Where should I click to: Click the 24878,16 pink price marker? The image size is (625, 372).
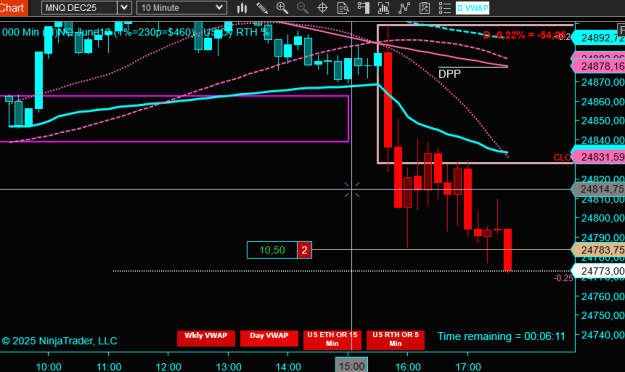pos(599,66)
